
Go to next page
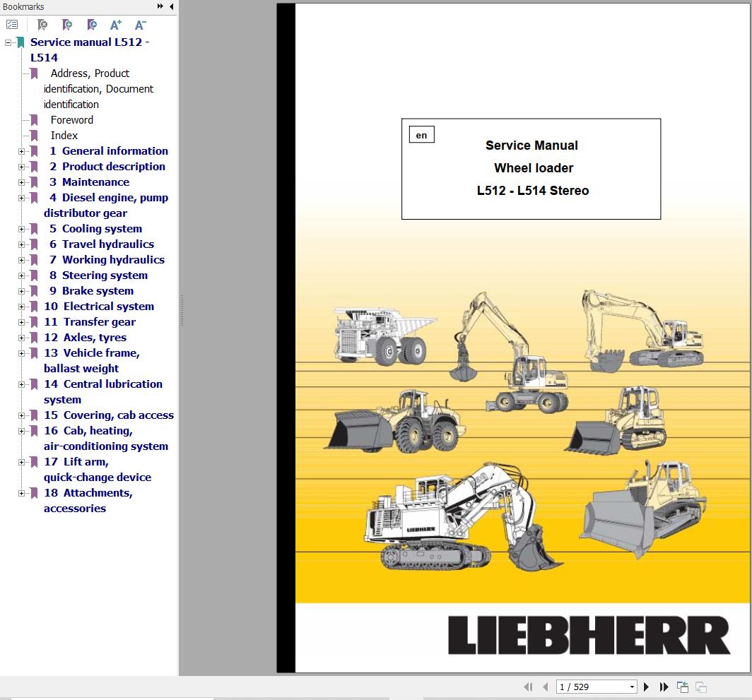tap(646, 687)
